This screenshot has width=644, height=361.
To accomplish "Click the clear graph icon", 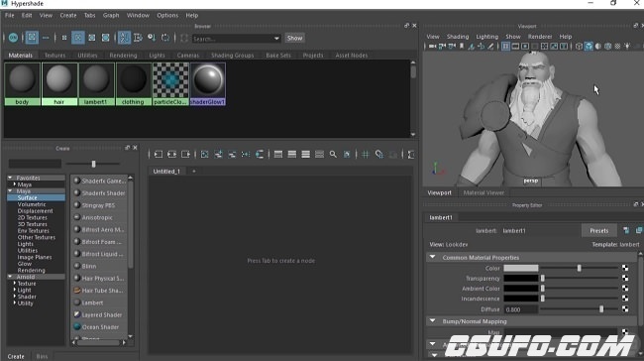I will (204, 154).
